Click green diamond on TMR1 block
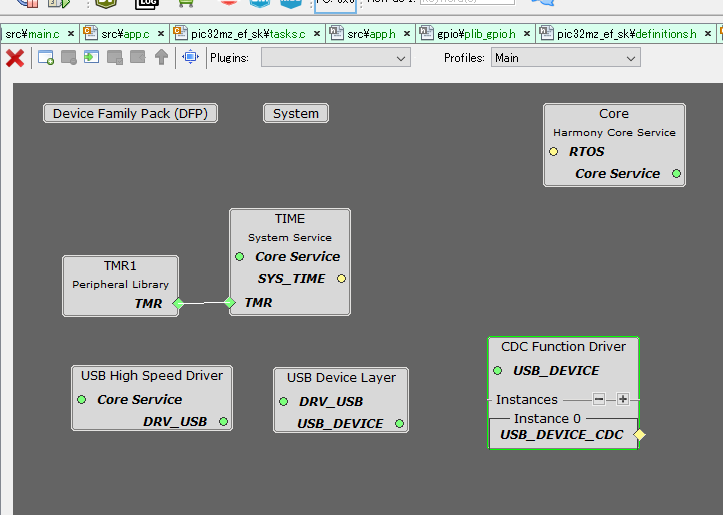723x515 pixels. coord(178,303)
